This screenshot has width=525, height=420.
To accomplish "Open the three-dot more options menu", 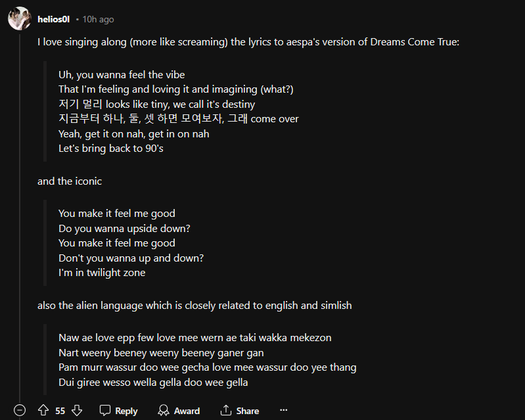I will click(284, 410).
